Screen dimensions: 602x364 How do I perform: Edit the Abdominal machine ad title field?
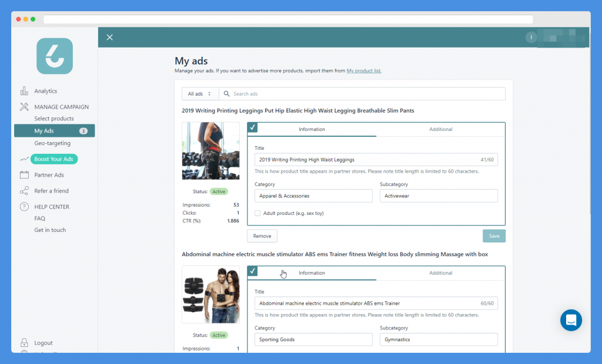376,303
